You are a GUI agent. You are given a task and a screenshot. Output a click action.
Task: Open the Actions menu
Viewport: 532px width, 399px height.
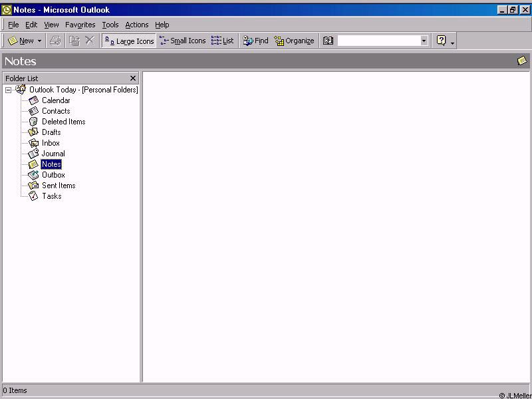(x=136, y=25)
